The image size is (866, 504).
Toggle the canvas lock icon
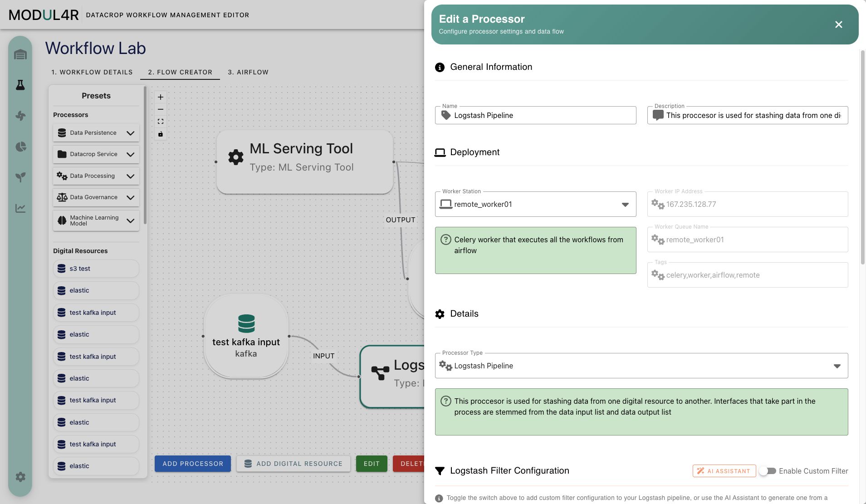(161, 134)
